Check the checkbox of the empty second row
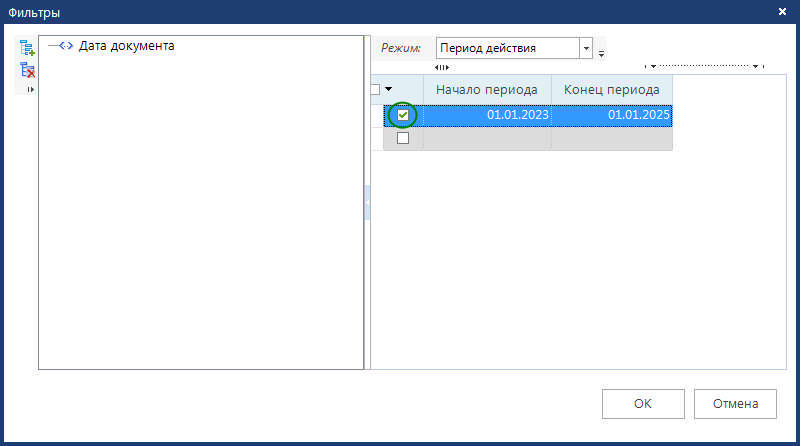This screenshot has height=446, width=801. tap(403, 139)
